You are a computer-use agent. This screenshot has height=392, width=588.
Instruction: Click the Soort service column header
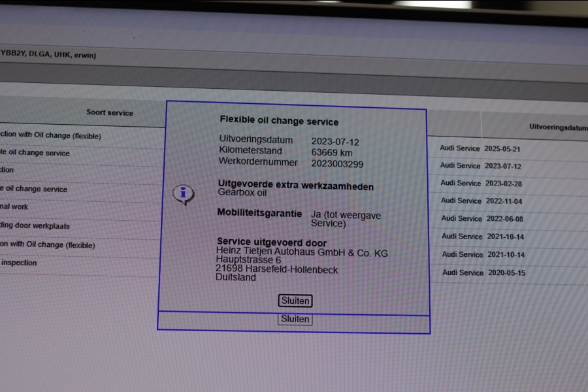point(110,112)
